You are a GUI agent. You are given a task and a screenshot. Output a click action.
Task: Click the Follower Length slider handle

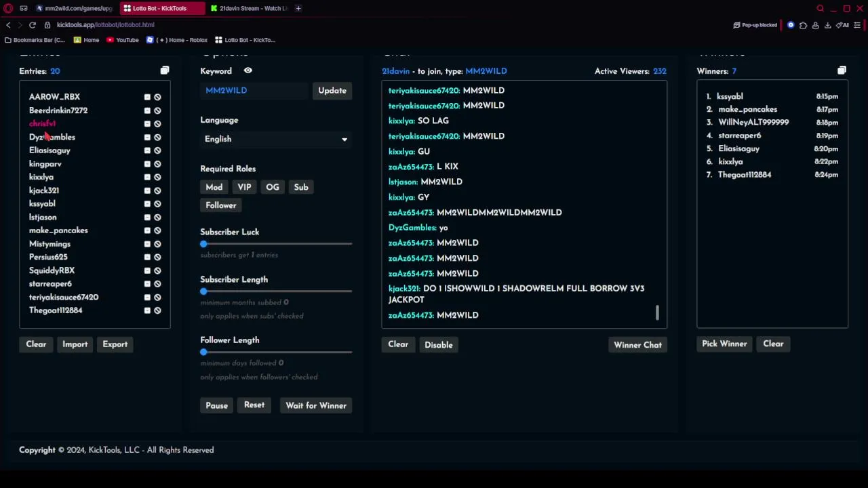tap(203, 352)
